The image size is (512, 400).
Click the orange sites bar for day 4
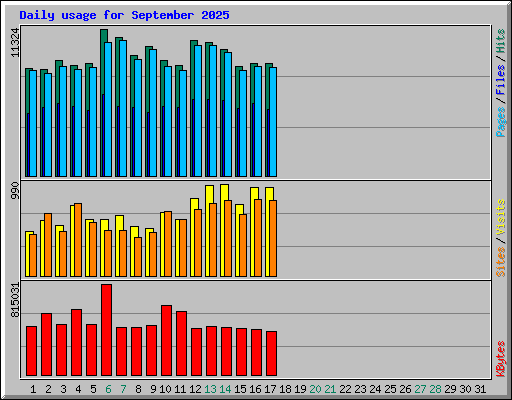pos(78,240)
